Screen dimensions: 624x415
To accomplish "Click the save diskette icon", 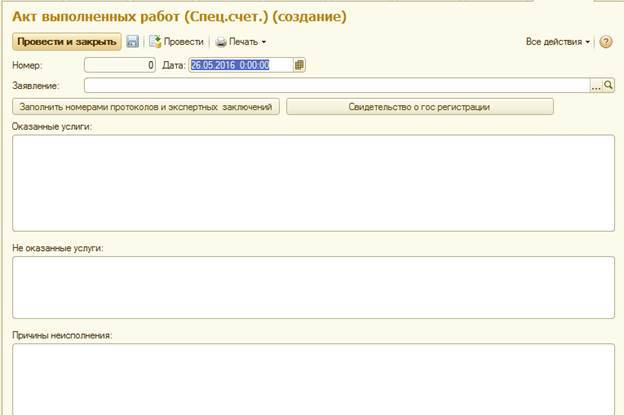I will [x=133, y=42].
